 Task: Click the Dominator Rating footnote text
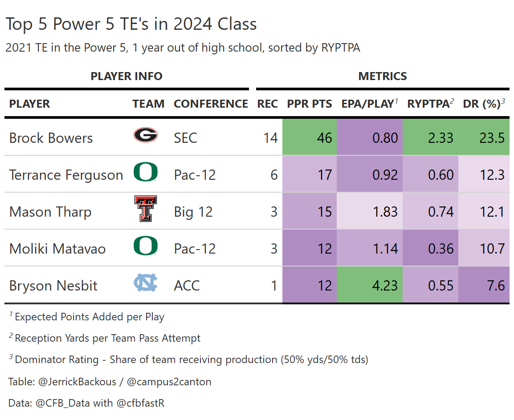tap(191, 359)
